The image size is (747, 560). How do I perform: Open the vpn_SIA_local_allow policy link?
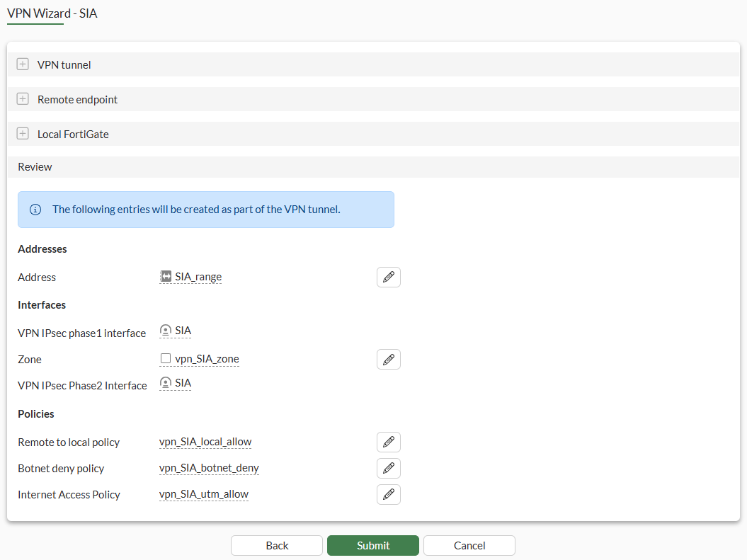[x=205, y=442]
